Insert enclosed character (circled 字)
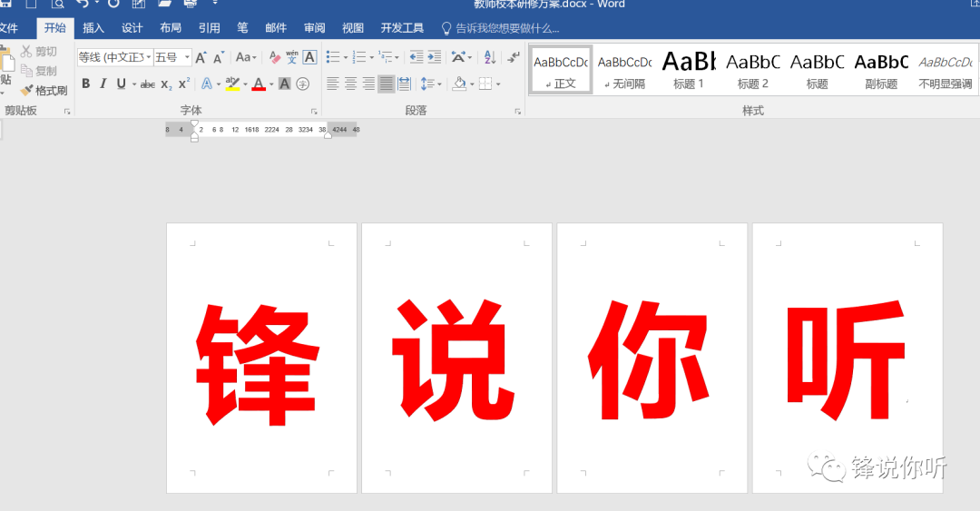This screenshot has width=980, height=511. pos(303,84)
